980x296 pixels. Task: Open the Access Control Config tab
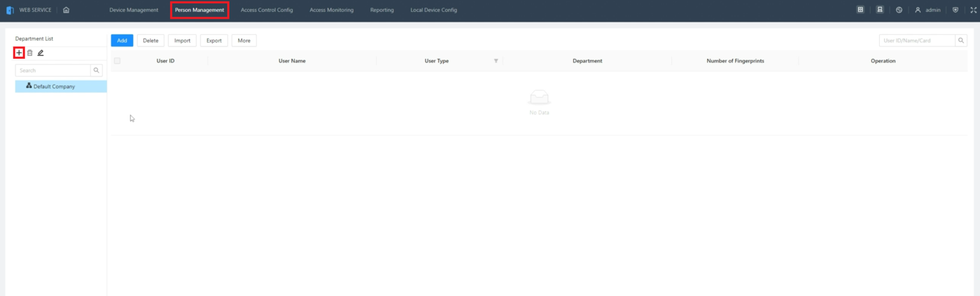tap(267, 10)
